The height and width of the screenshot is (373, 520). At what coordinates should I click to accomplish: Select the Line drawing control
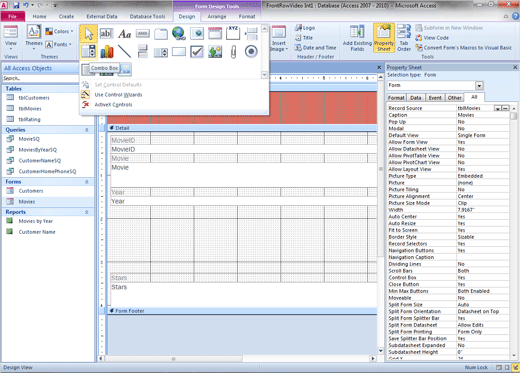[124, 51]
